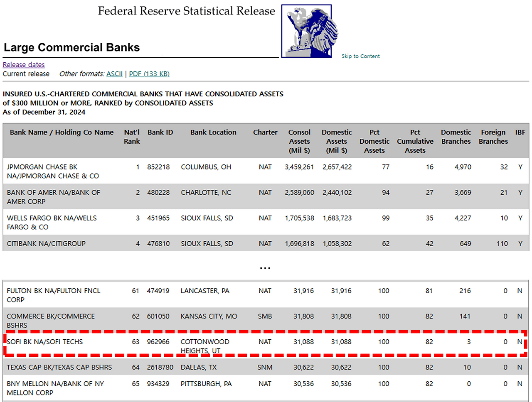The width and height of the screenshot is (532, 402).
Task: Click bank ID 852218
Action: (158, 167)
